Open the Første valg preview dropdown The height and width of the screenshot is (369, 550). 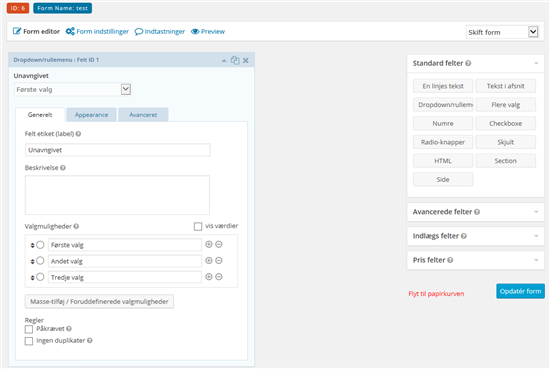point(73,89)
